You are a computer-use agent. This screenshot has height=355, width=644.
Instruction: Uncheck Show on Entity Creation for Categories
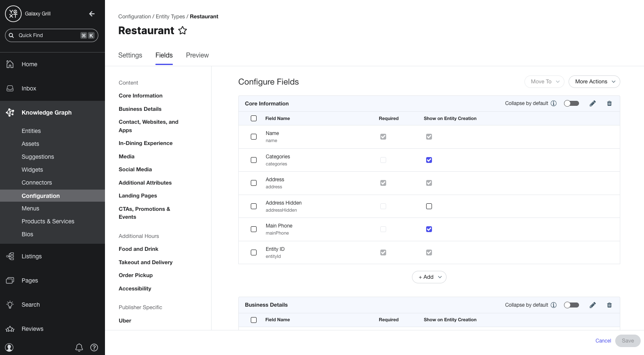tap(429, 160)
